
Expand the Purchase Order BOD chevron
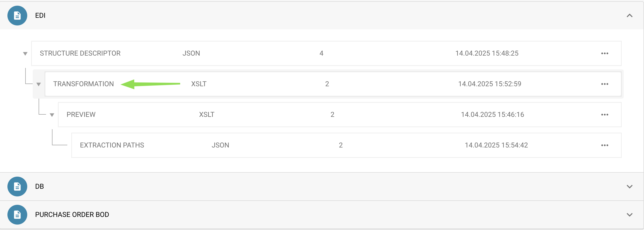point(629,215)
